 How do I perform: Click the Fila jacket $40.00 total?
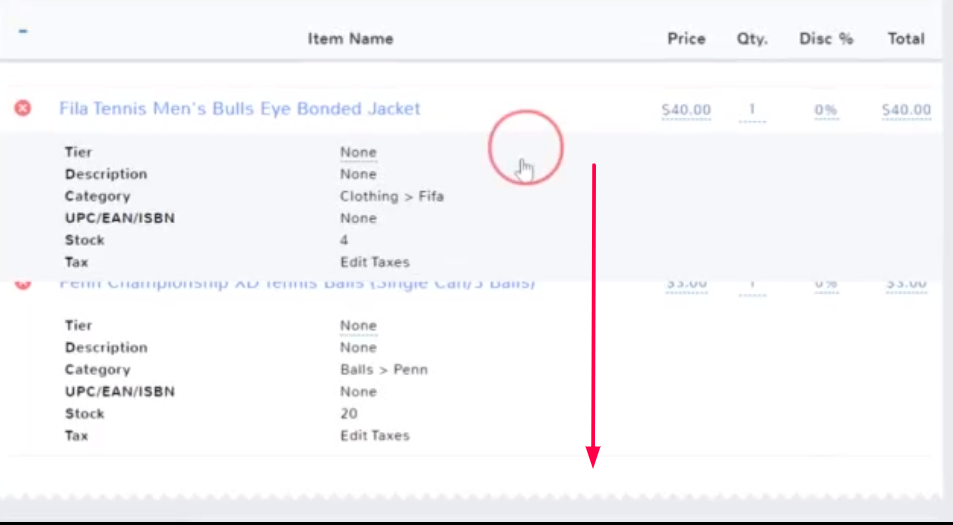click(x=906, y=110)
